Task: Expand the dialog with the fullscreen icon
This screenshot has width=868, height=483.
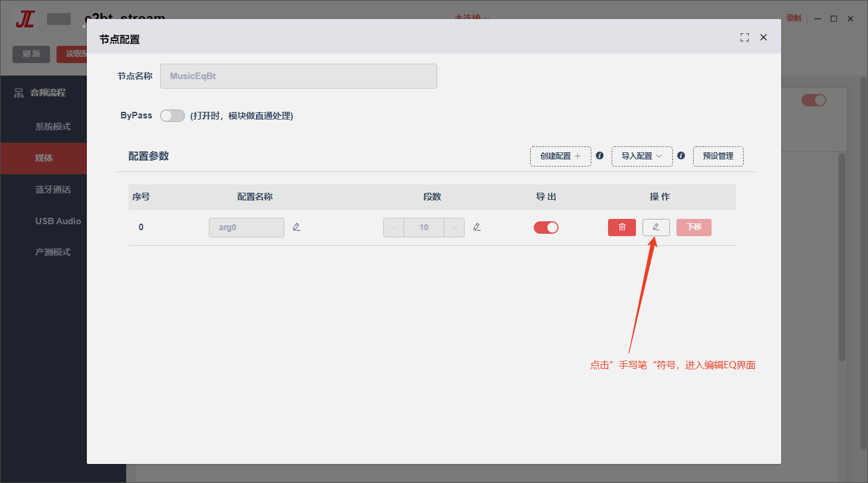Action: click(x=744, y=37)
